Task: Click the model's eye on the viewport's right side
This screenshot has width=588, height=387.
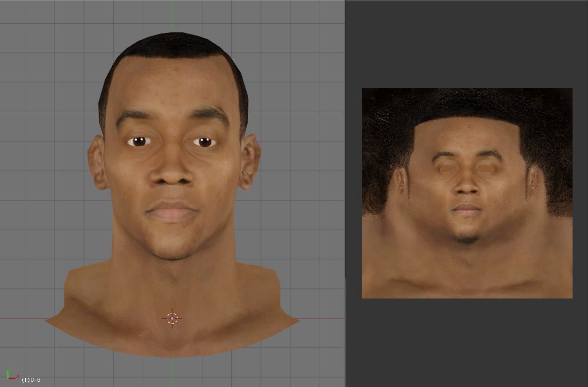Action: point(205,142)
